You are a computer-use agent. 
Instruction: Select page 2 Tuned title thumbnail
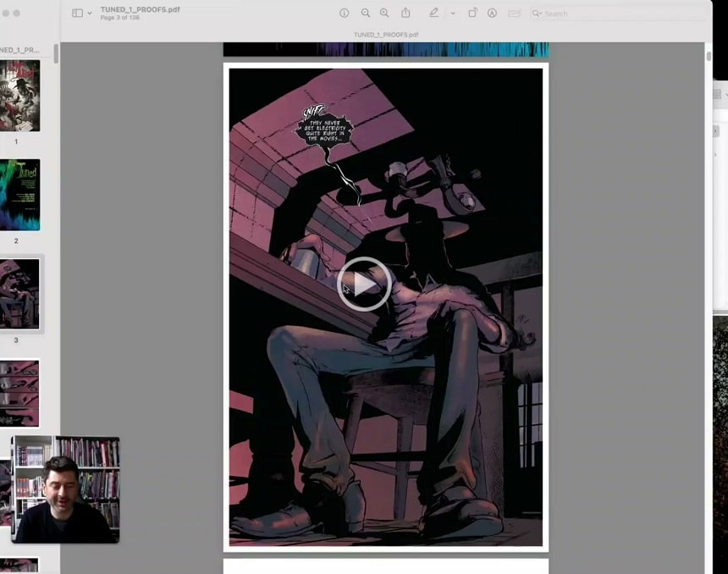pos(19,195)
